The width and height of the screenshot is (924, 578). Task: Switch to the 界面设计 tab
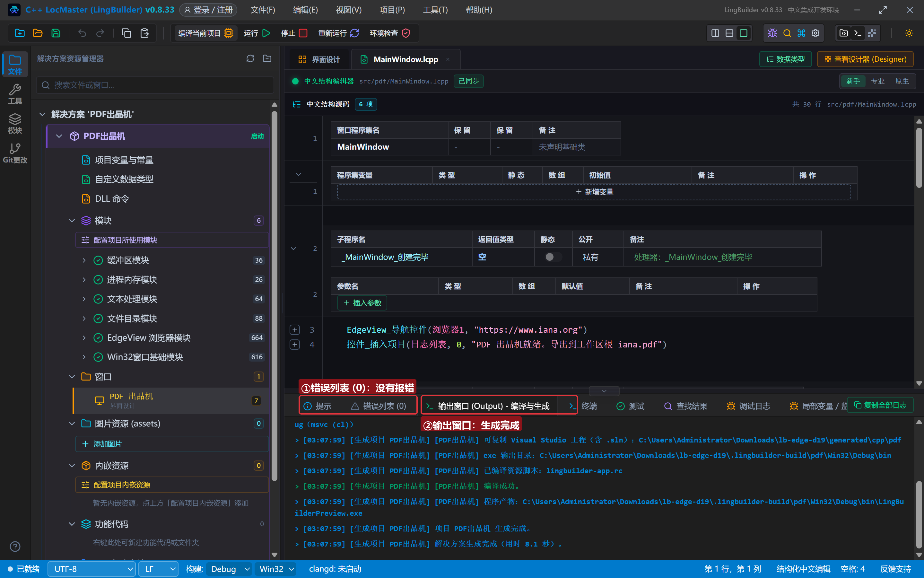pyautogui.click(x=319, y=59)
